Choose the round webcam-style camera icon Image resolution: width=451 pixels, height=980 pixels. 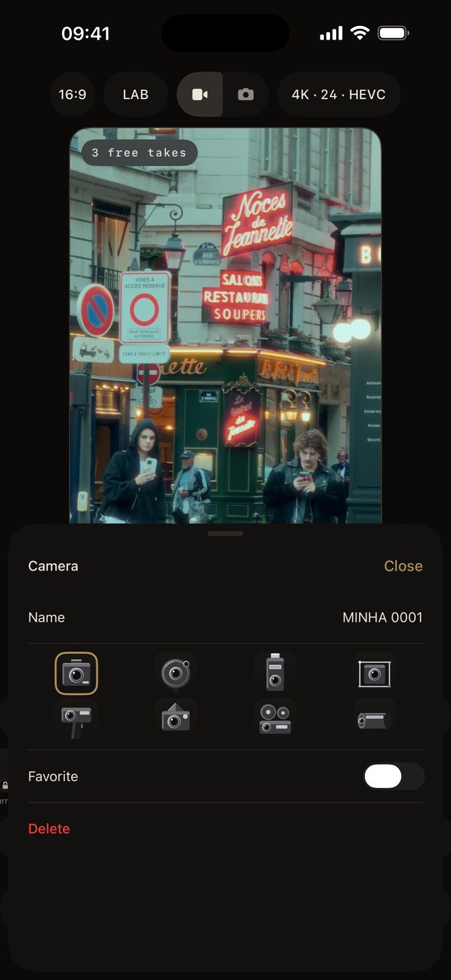(x=176, y=673)
